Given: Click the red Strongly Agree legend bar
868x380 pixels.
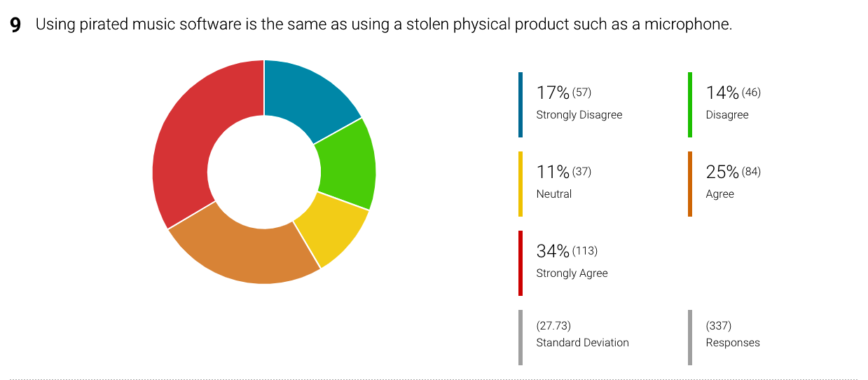Looking at the screenshot, I should (521, 264).
